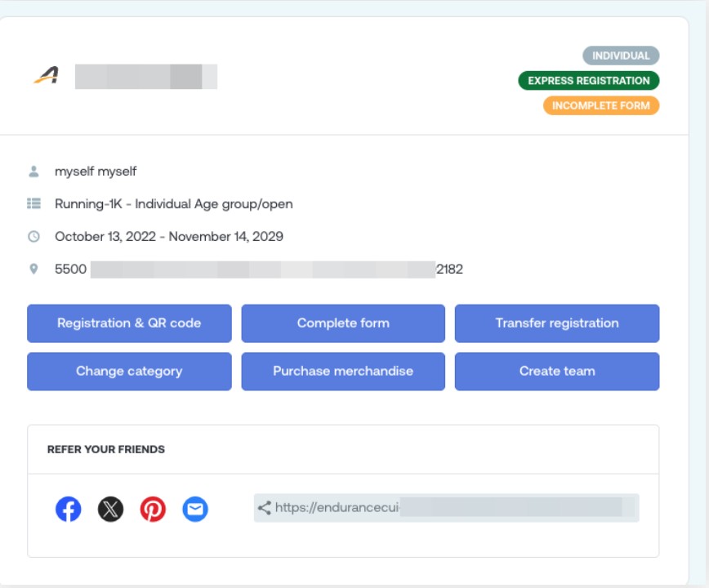This screenshot has width=709, height=588.
Task: Click the Pinterest share icon
Action: pos(153,509)
